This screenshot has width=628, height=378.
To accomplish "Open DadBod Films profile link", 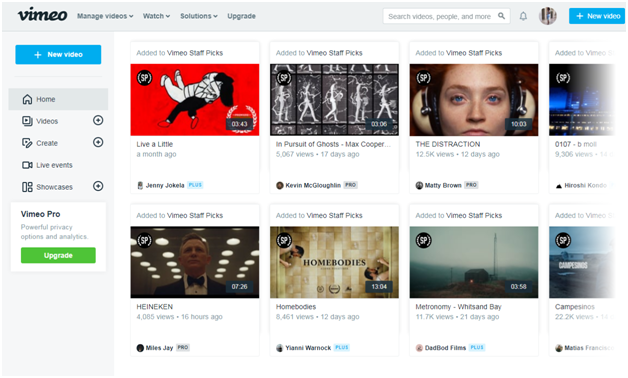I will [x=445, y=348].
